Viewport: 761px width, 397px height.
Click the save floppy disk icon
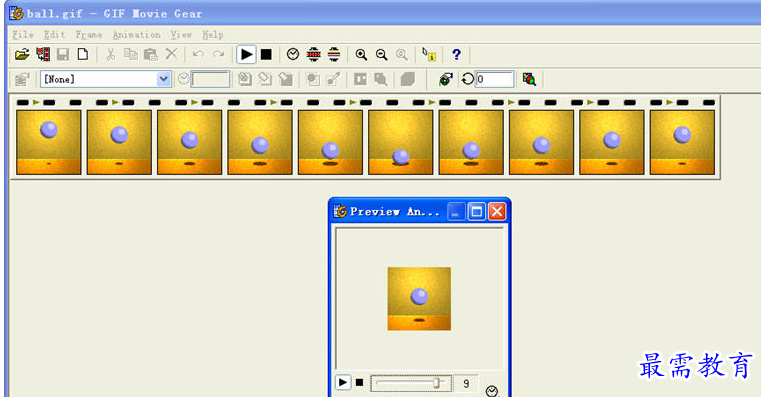(63, 54)
